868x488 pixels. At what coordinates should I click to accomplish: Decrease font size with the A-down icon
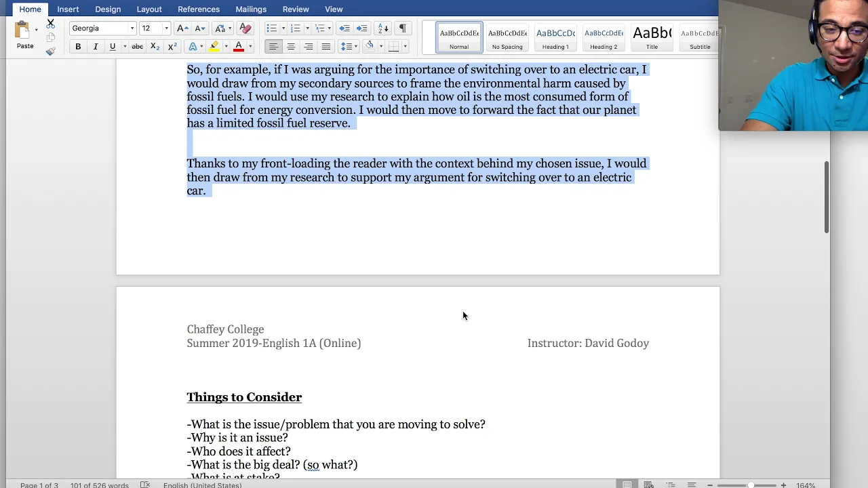coord(199,28)
